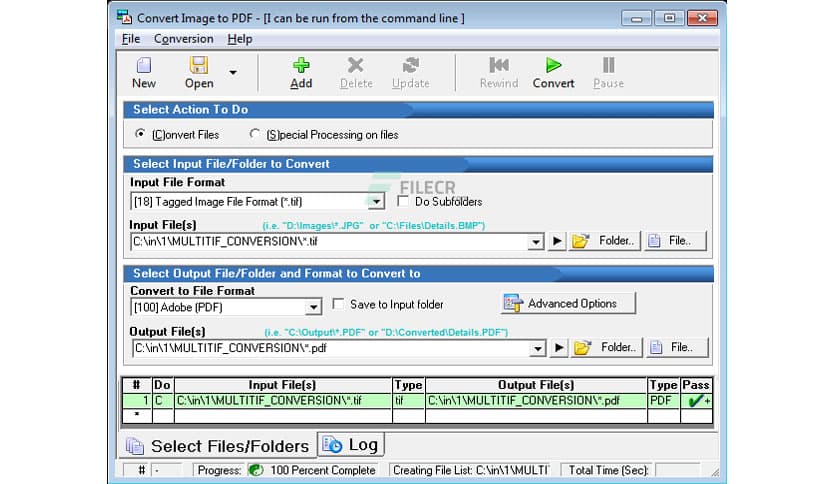Image resolution: width=836 pixels, height=484 pixels.
Task: Click the 'PDF' Type cell in row 1
Action: click(664, 401)
